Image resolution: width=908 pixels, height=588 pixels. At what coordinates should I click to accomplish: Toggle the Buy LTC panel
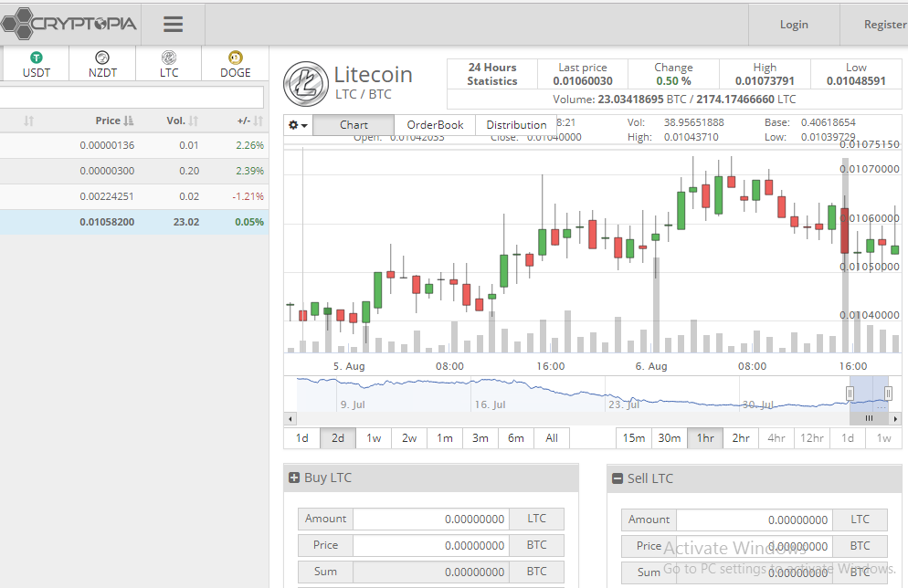point(294,478)
